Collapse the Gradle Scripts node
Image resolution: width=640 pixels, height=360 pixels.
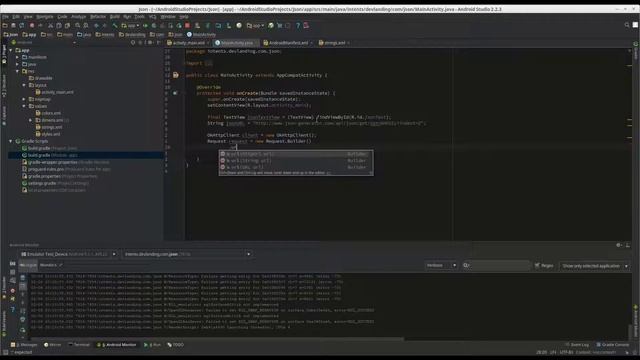[x=11, y=141]
